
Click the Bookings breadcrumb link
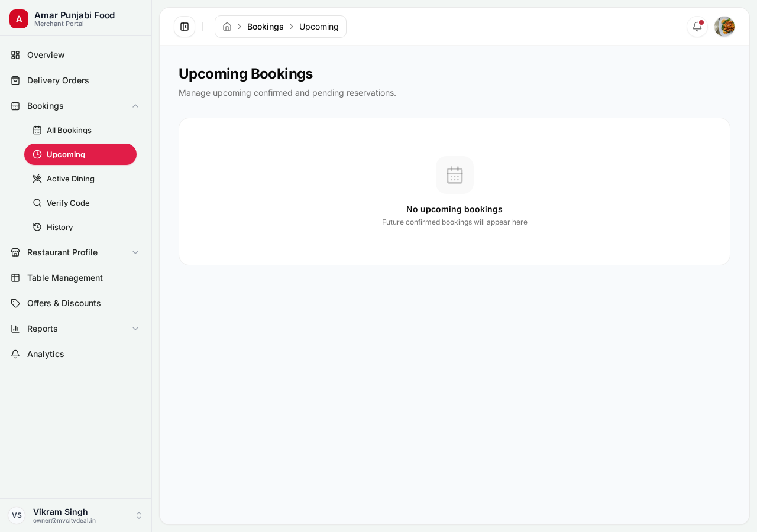266,27
